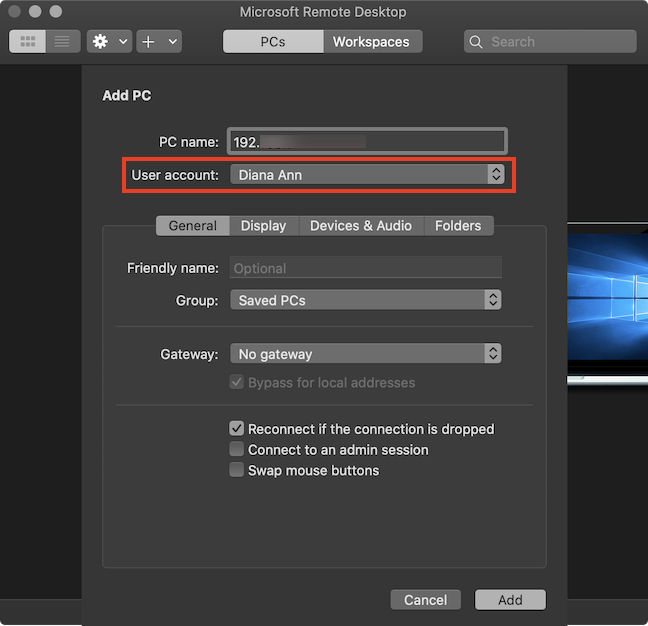The height and width of the screenshot is (626, 648).
Task: Open the User account dropdown
Action: [x=367, y=174]
